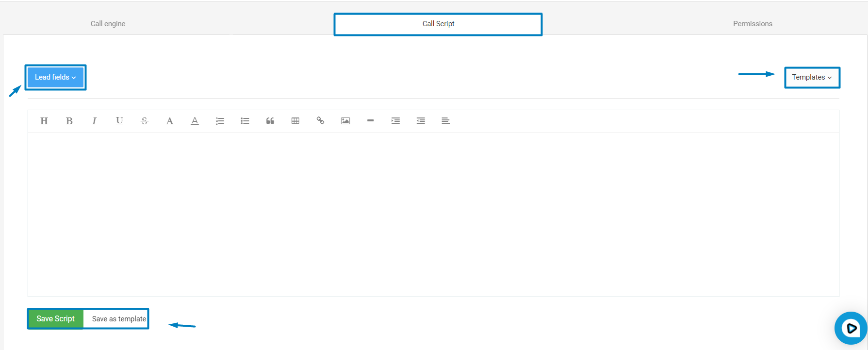This screenshot has width=868, height=350.
Task: Insert a numbered list
Action: pos(220,121)
